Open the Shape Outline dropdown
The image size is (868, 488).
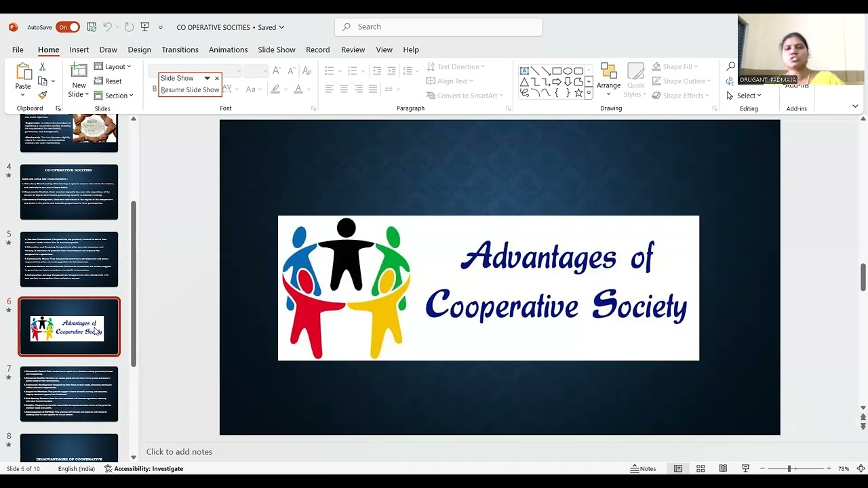pos(682,81)
